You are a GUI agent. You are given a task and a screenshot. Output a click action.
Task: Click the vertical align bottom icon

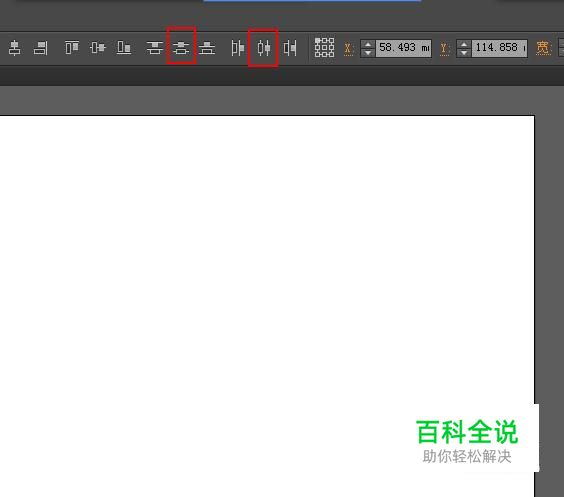124,47
